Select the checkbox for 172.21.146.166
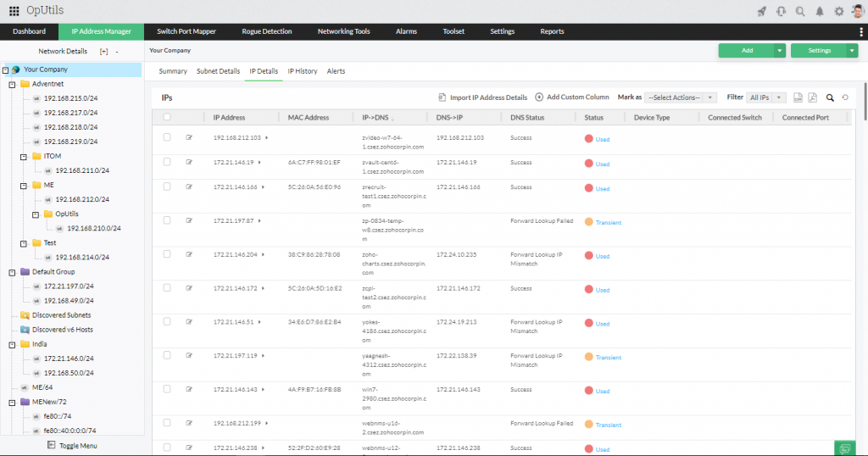Viewport: 868px width, 456px height. (x=167, y=188)
